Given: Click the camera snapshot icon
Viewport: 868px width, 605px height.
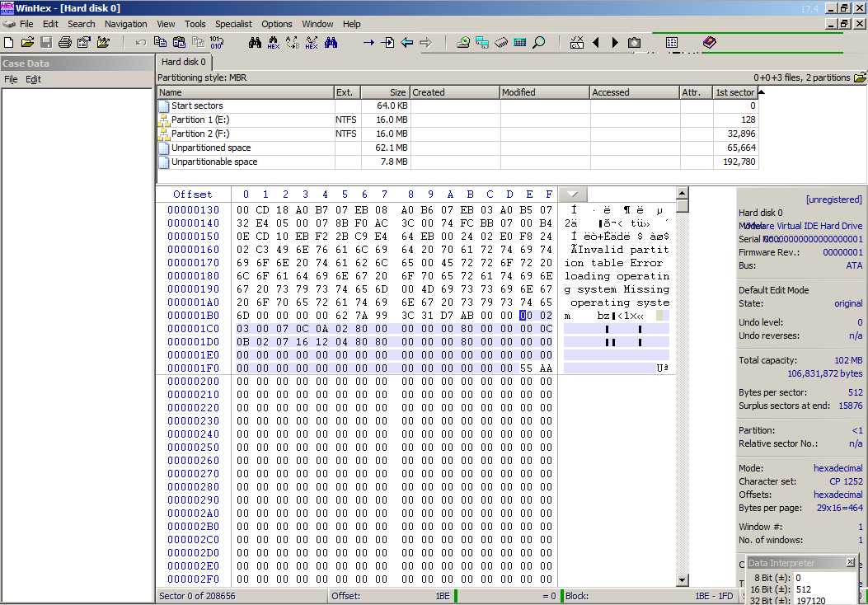Looking at the screenshot, I should point(634,42).
